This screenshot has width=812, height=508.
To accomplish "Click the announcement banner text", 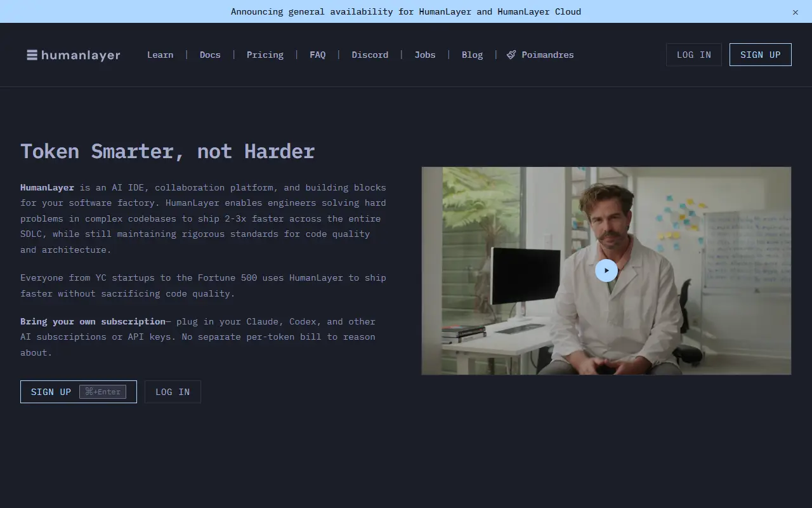I will pyautogui.click(x=406, y=11).
